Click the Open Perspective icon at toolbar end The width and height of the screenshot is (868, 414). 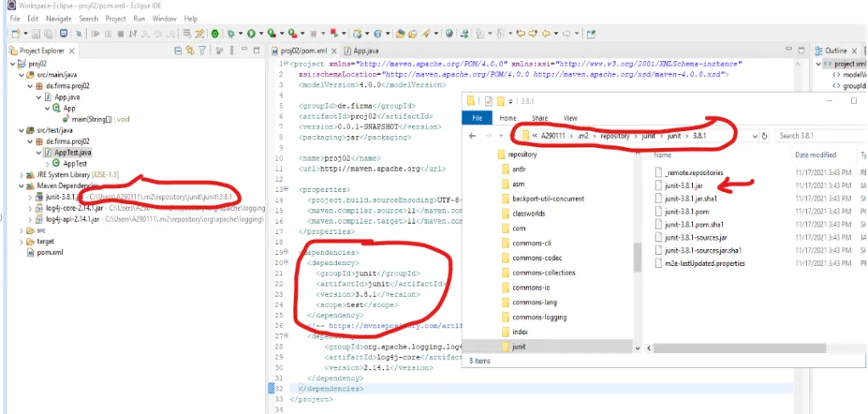pos(591,33)
